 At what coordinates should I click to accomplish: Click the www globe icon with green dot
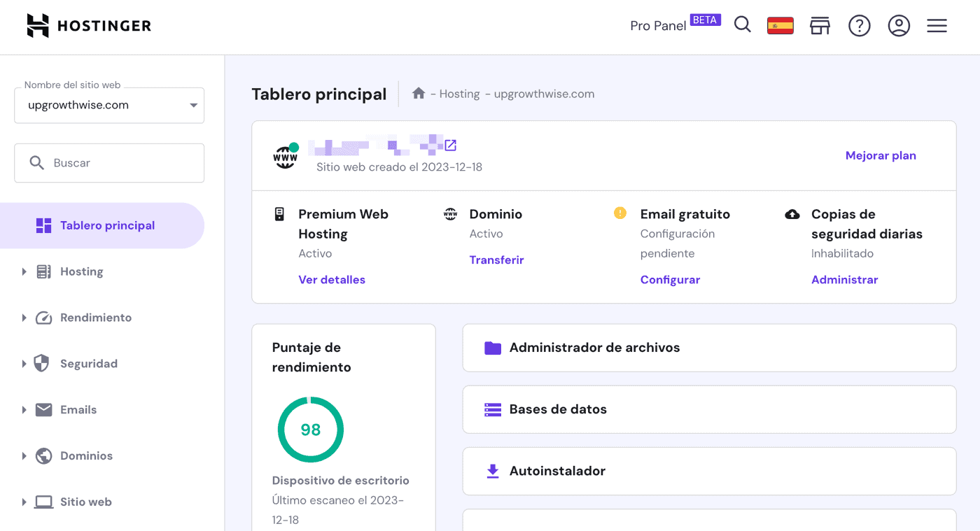[x=286, y=156]
